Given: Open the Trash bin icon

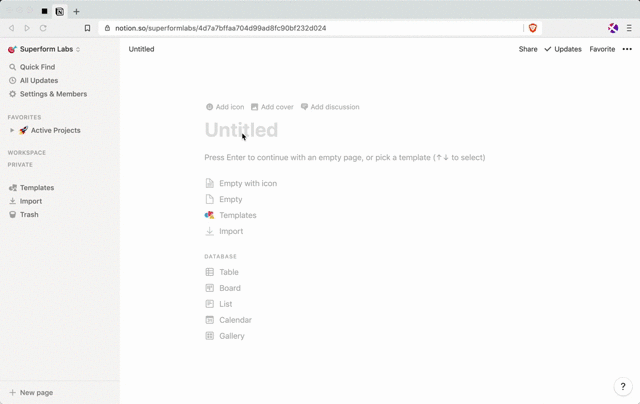Looking at the screenshot, I should click(x=13, y=215).
